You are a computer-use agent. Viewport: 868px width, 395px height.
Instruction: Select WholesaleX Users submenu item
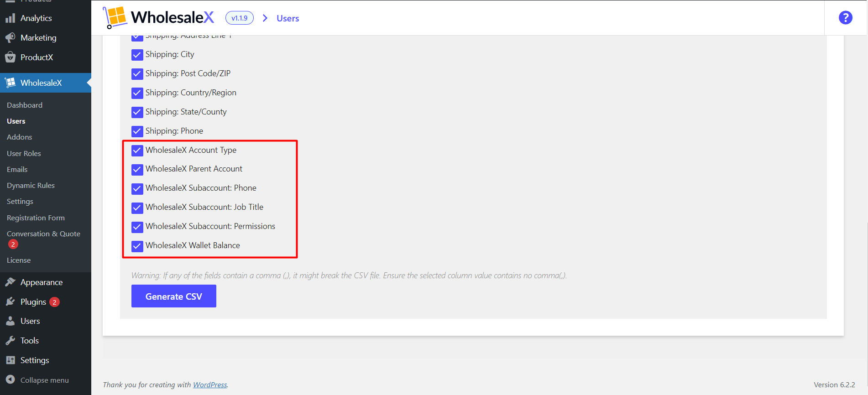point(16,121)
